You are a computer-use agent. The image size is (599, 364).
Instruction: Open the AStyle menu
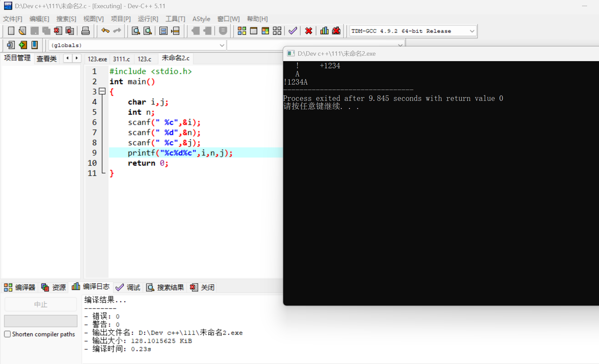coord(201,19)
